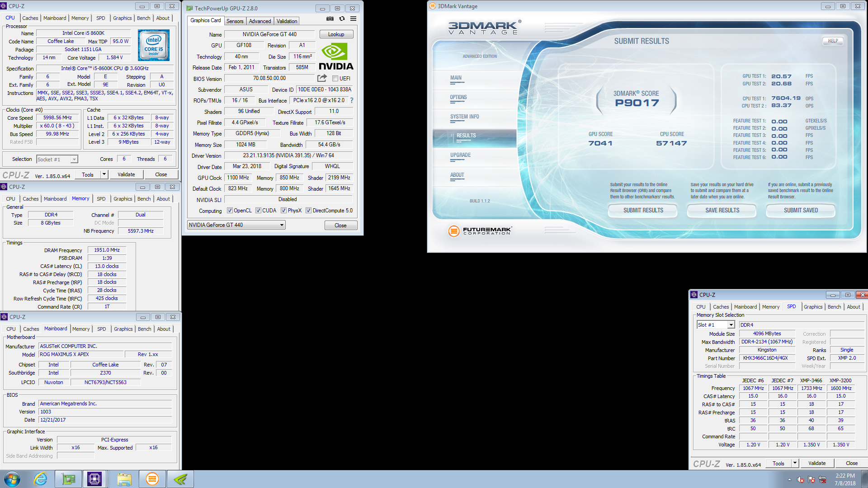Viewport: 868px width, 488px height.
Task: Select the CPU-Z taskbar icon
Action: click(x=94, y=479)
